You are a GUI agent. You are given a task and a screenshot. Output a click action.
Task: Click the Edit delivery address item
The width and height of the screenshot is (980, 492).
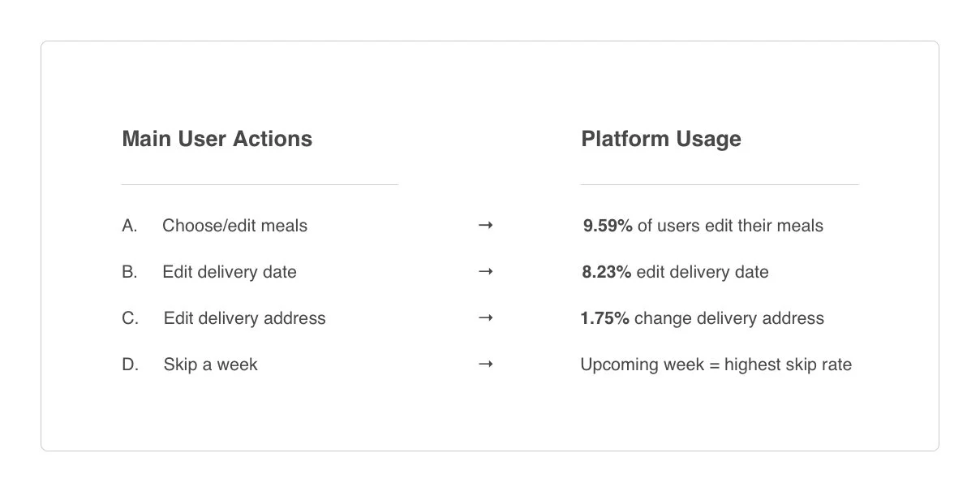pos(245,318)
